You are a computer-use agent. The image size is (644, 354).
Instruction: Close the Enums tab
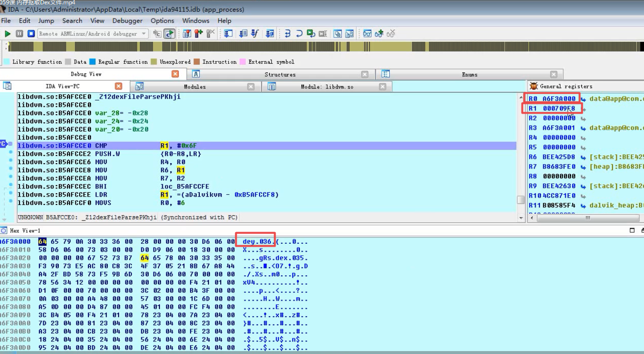coord(554,74)
